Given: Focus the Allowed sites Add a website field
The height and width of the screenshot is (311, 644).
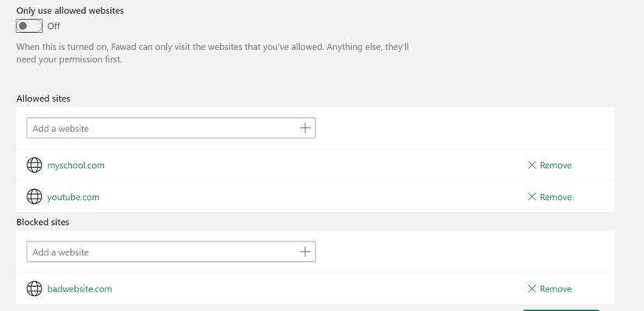Looking at the screenshot, I should pyautogui.click(x=171, y=128).
